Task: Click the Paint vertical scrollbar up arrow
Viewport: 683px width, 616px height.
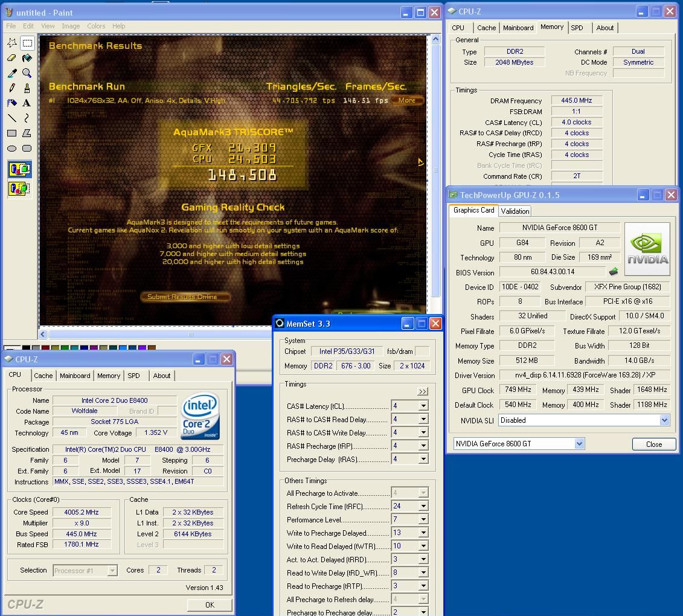Action: (435, 39)
